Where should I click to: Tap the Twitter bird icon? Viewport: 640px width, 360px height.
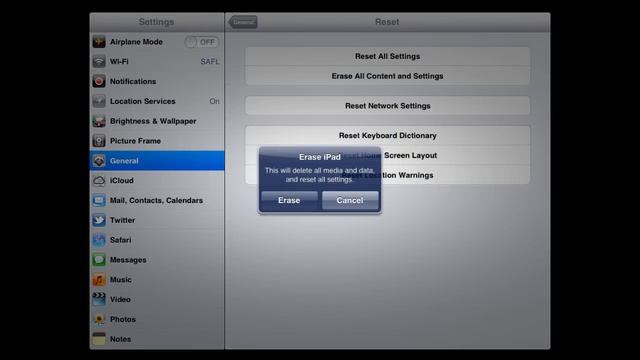99,220
